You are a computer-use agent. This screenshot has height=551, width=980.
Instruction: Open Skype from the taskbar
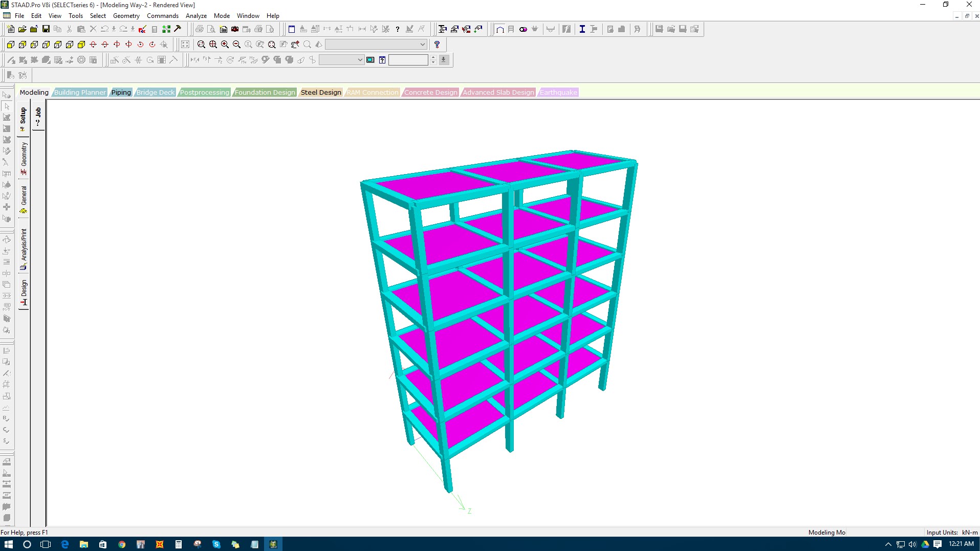pos(216,544)
